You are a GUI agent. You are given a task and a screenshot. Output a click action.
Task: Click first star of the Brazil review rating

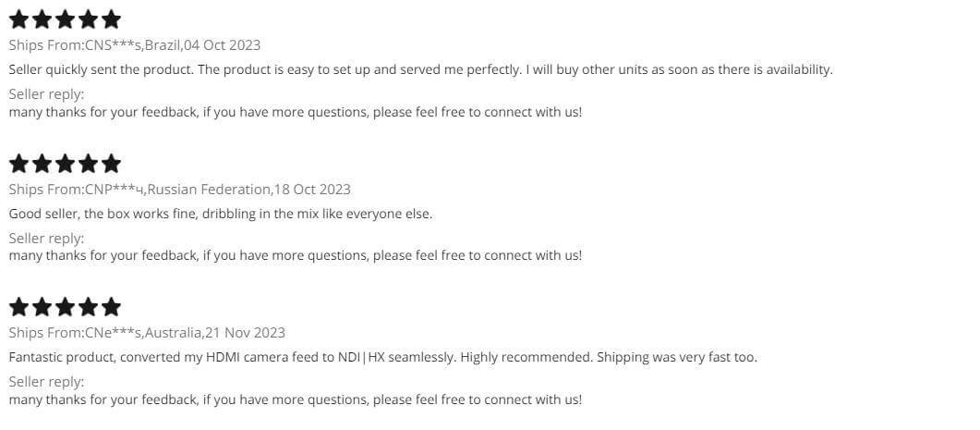(18, 19)
